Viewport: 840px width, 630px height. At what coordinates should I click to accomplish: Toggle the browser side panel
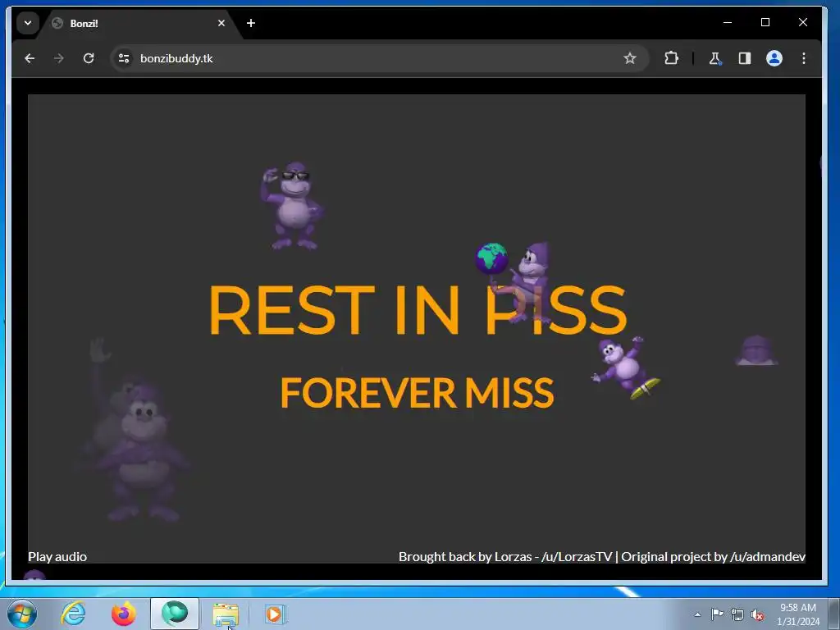tap(744, 58)
